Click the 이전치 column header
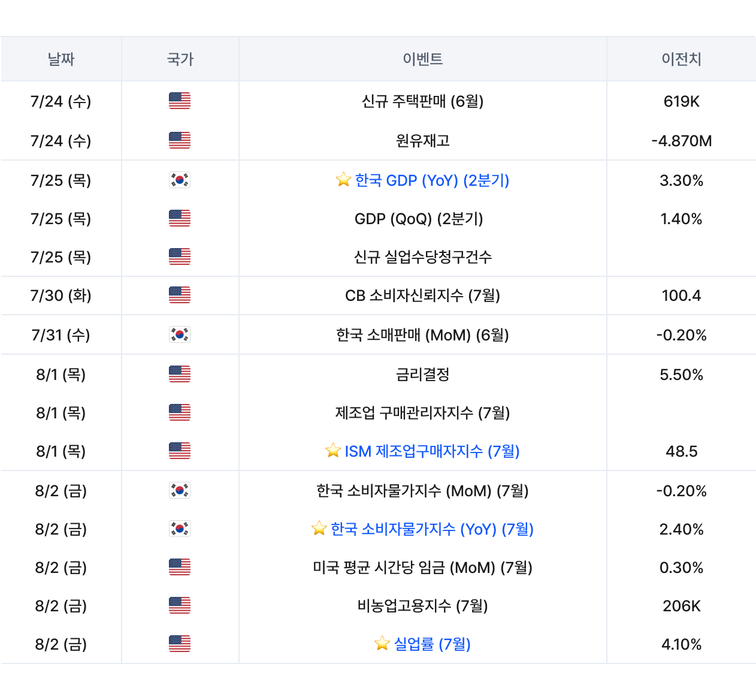756x700 pixels. coord(681,59)
